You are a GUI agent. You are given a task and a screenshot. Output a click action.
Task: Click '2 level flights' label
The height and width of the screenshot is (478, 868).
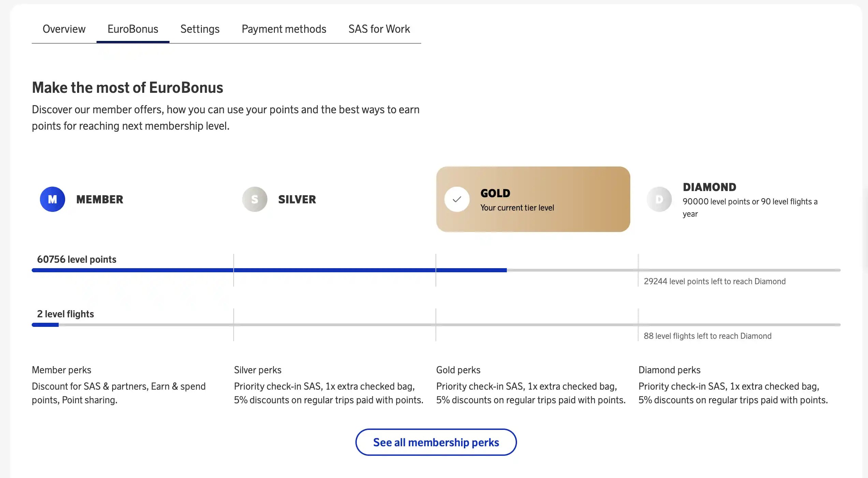coord(65,314)
